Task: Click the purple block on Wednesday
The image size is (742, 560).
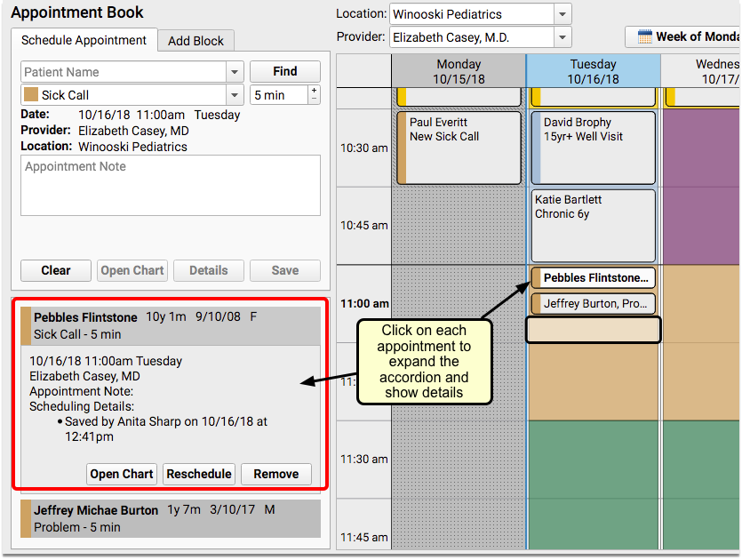Action: (x=701, y=187)
